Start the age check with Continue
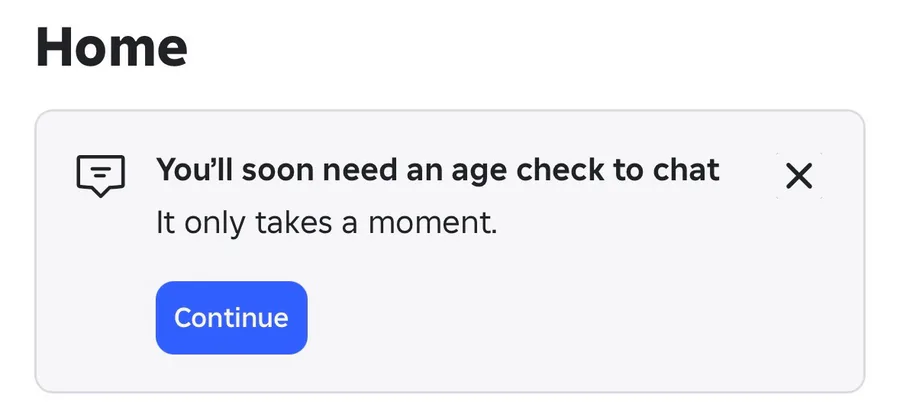This screenshot has width=900, height=408. pos(231,318)
